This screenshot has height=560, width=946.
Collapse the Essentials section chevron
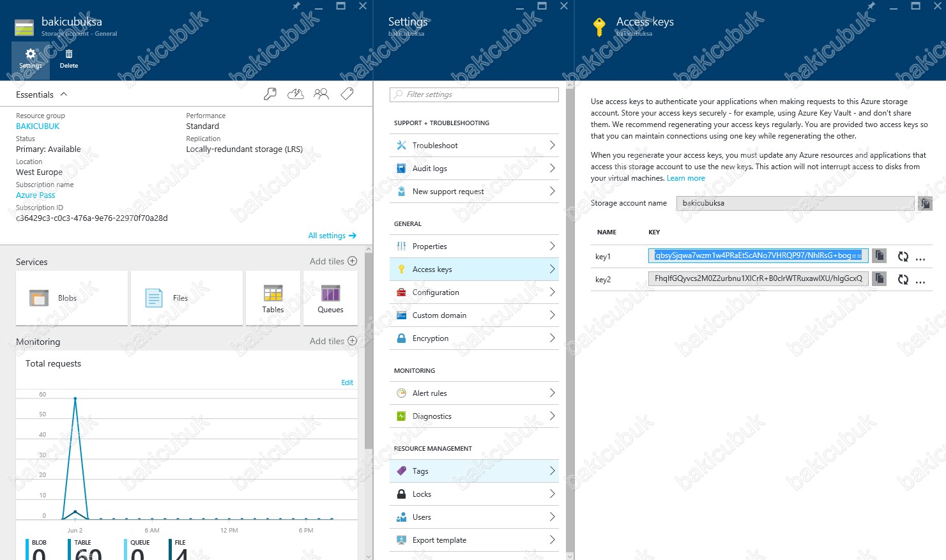[64, 95]
